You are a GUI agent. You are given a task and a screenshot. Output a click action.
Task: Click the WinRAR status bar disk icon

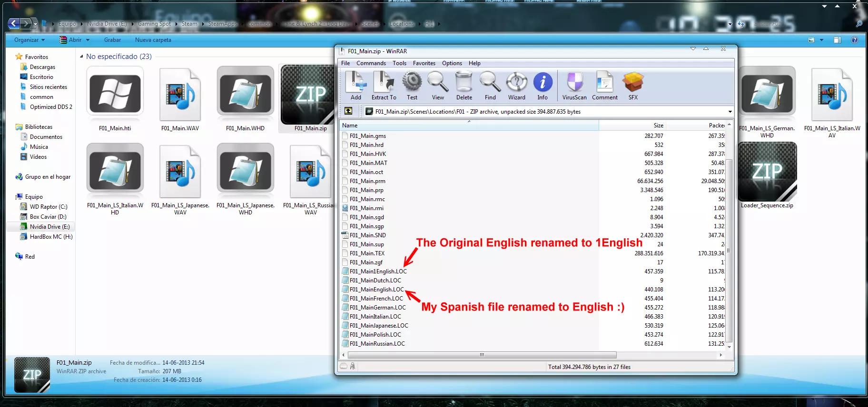[x=344, y=366]
